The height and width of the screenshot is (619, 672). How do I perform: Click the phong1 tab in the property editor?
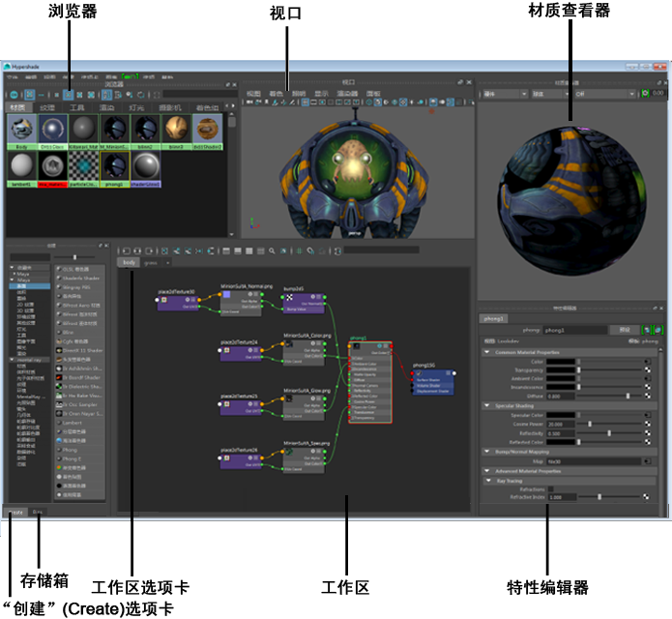coord(493,318)
